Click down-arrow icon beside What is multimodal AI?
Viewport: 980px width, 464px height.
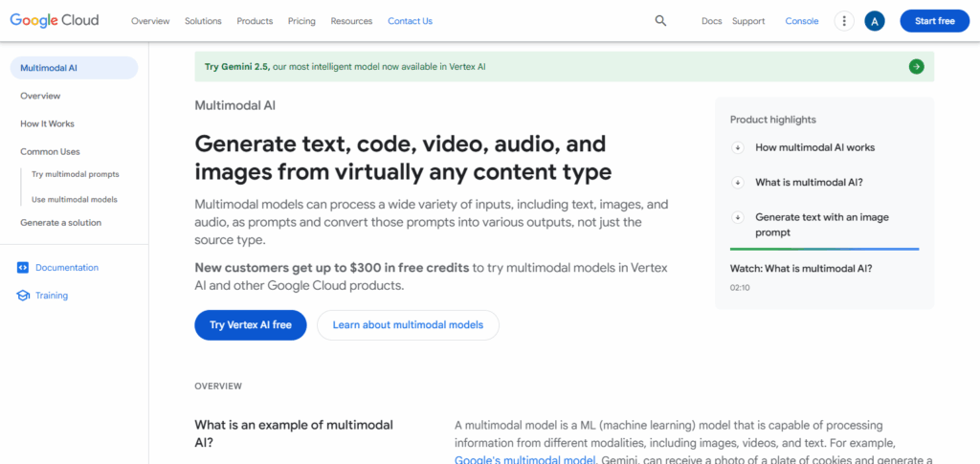coord(738,183)
